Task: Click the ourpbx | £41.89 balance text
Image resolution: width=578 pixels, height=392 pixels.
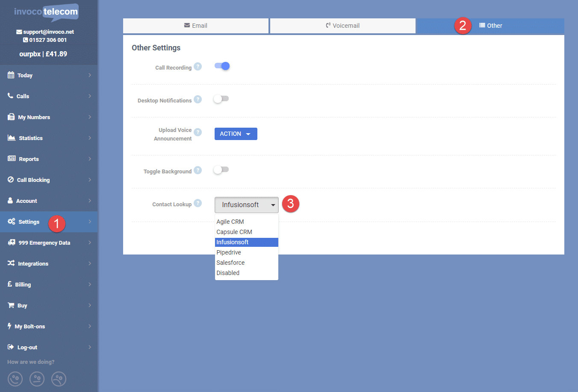Action: 43,54
